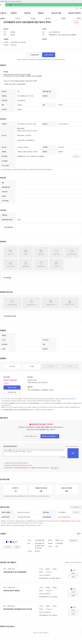Image resolution: width=82 pixels, height=644 pixels.
Task: Click the 고용24 logo
Action: click(3, 13)
